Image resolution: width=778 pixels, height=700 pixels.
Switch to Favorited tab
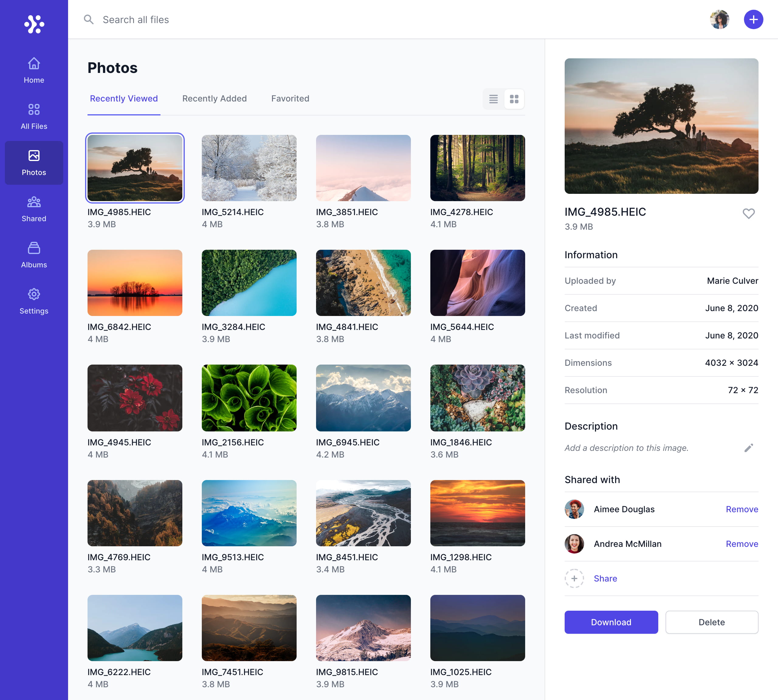click(x=290, y=98)
